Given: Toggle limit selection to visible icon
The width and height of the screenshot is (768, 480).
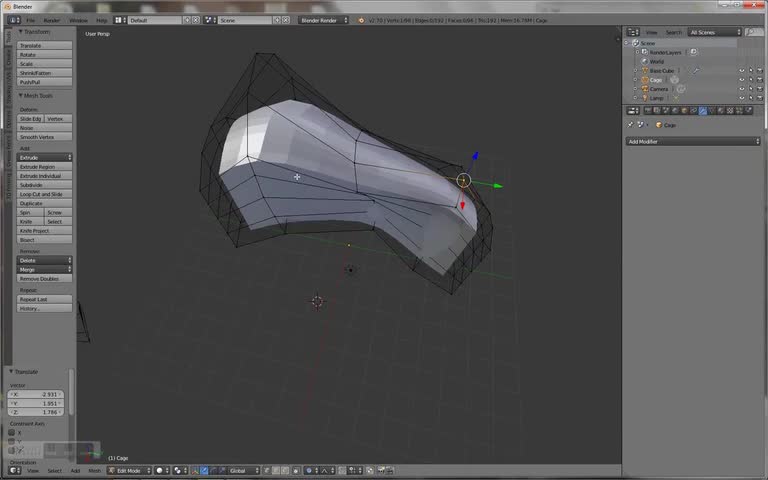Looking at the screenshot, I should click(x=296, y=470).
